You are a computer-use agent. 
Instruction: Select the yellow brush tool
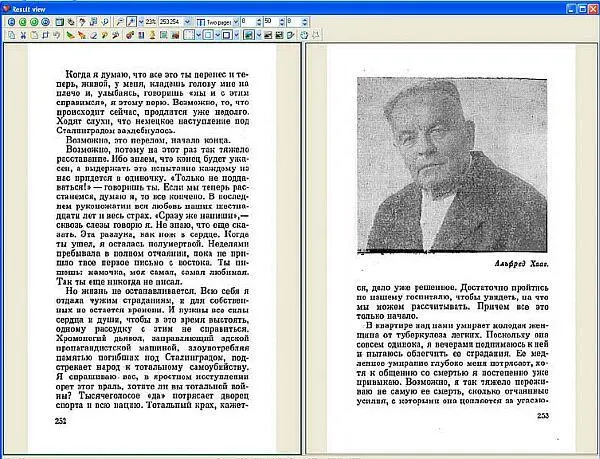click(104, 35)
